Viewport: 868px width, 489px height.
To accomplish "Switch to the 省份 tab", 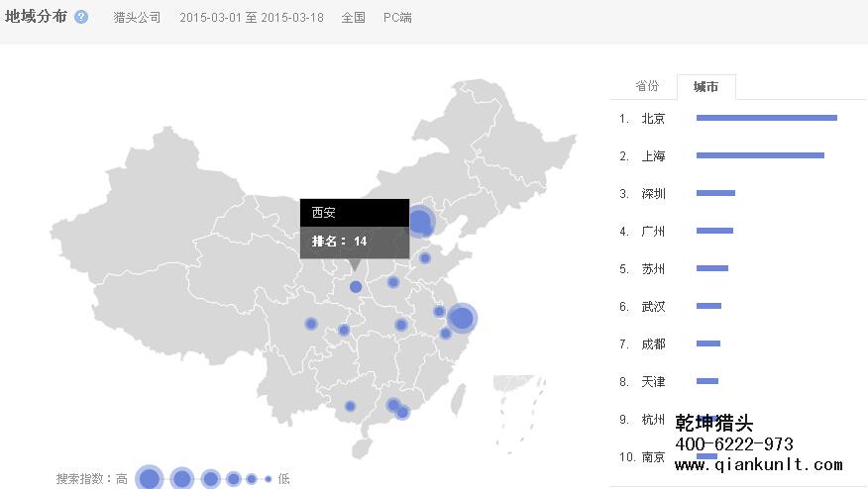I will 647,86.
